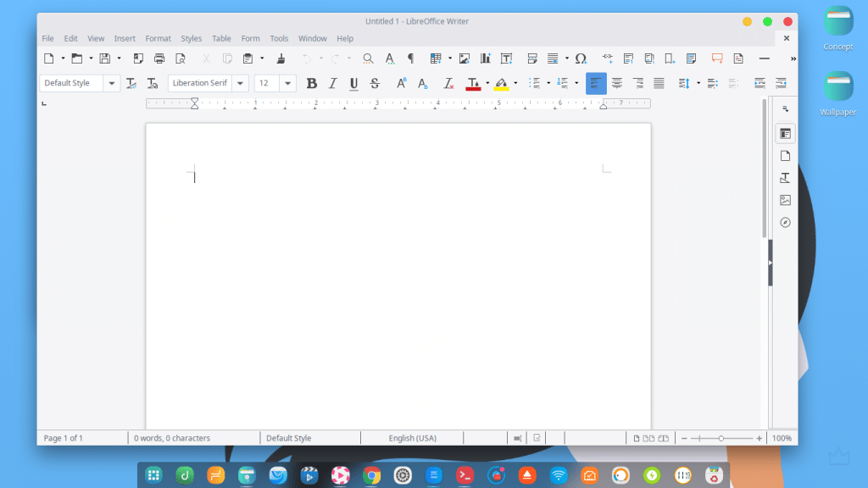Click the word and character count status
Screen dimensions: 868x488
(x=171, y=438)
